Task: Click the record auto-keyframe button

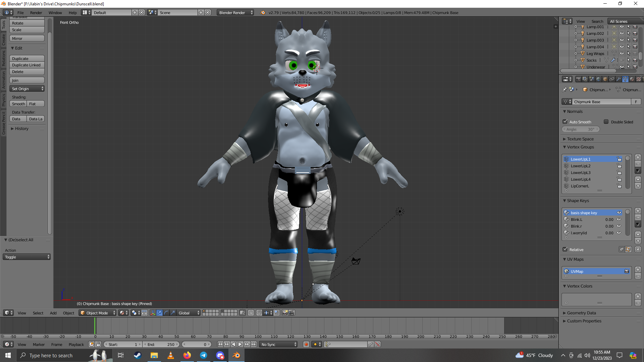Action: tap(306, 344)
